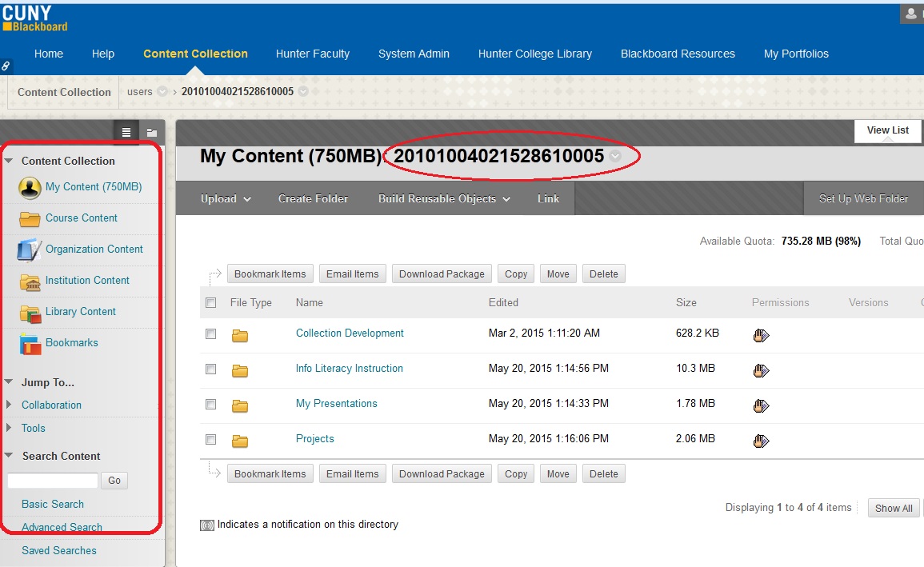
Task: Collapse the Content Collection sidebar section
Action: [9, 161]
